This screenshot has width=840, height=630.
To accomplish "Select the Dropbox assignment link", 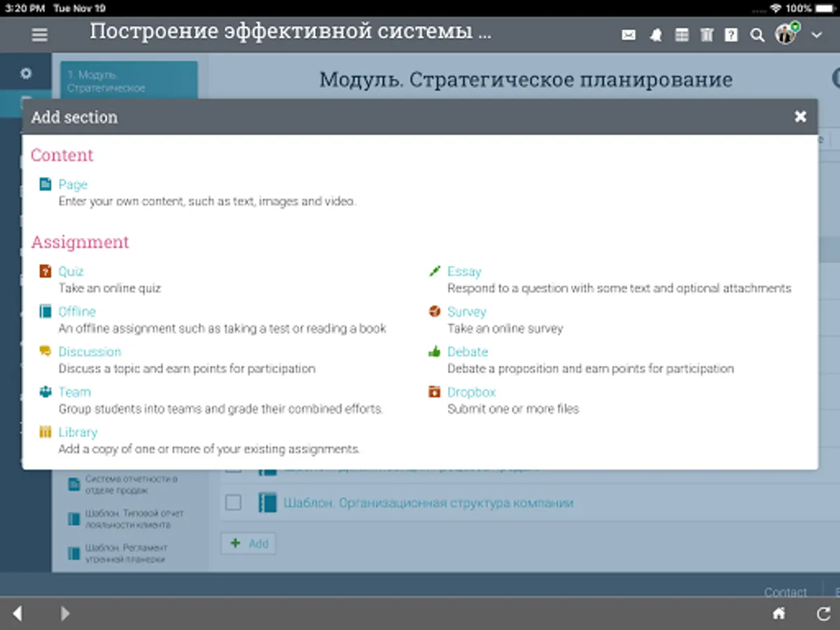I will pyautogui.click(x=472, y=392).
